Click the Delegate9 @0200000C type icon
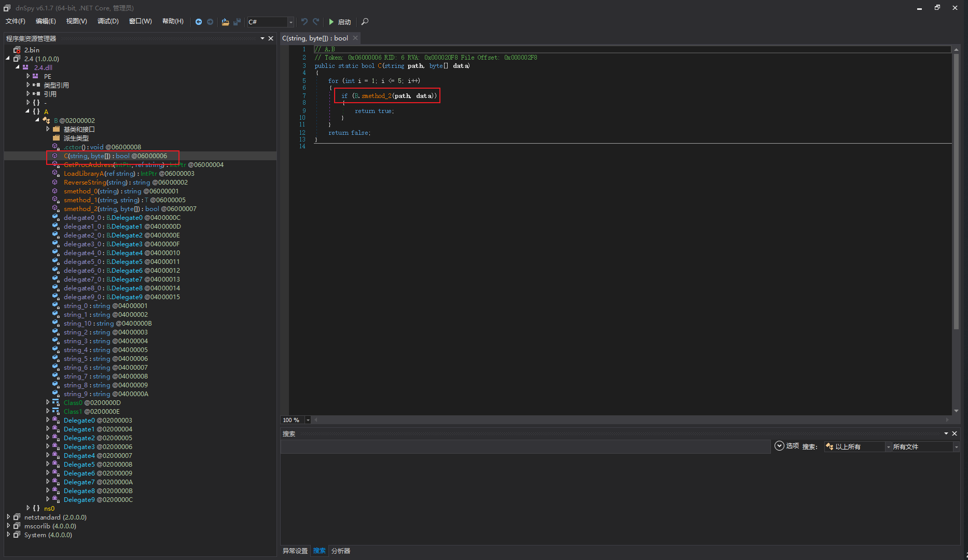 point(56,499)
